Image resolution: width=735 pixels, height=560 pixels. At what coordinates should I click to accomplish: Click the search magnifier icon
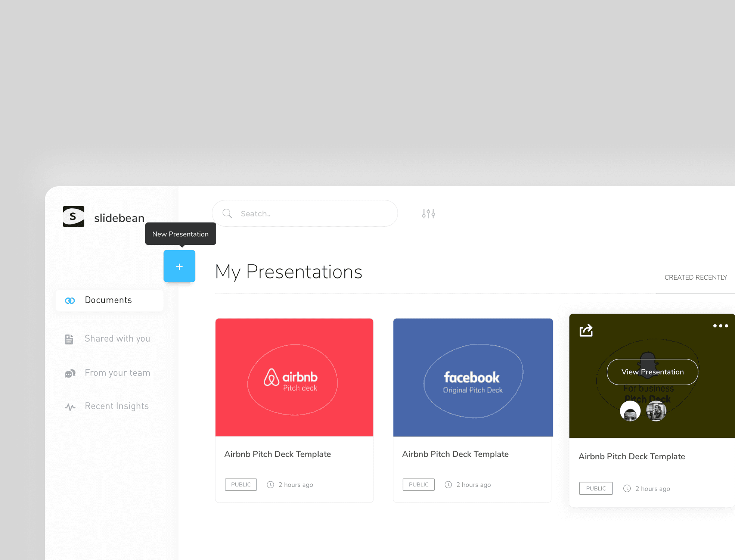tap(227, 214)
